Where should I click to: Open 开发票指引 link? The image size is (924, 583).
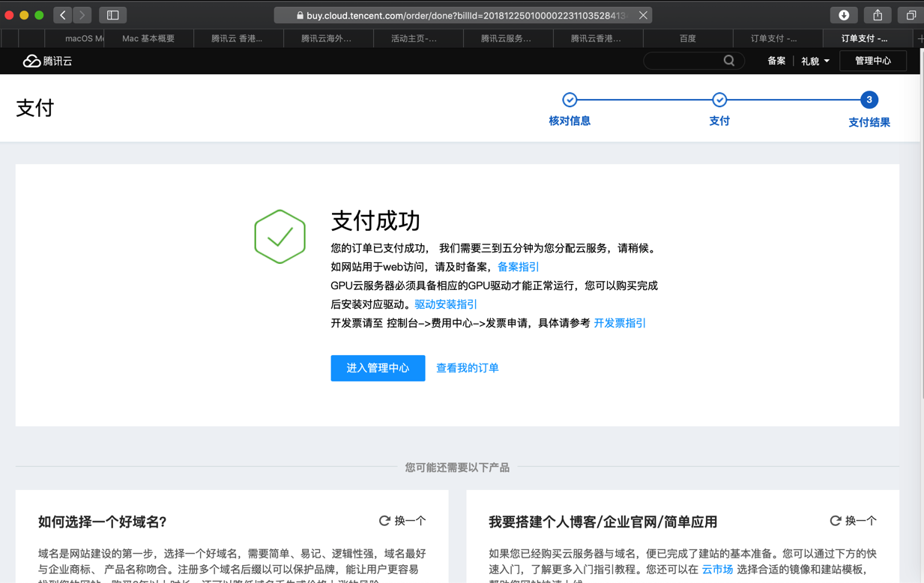pos(620,323)
